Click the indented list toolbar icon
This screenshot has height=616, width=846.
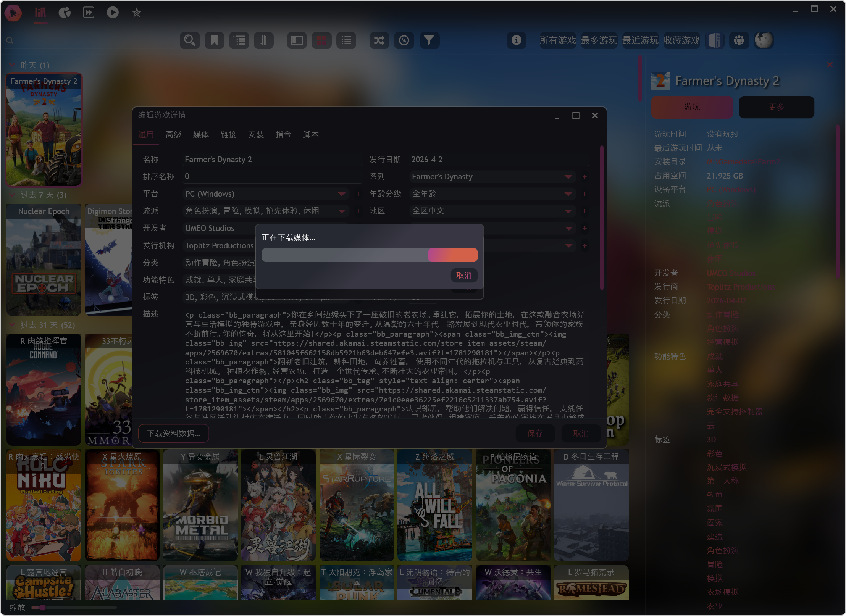(x=239, y=40)
